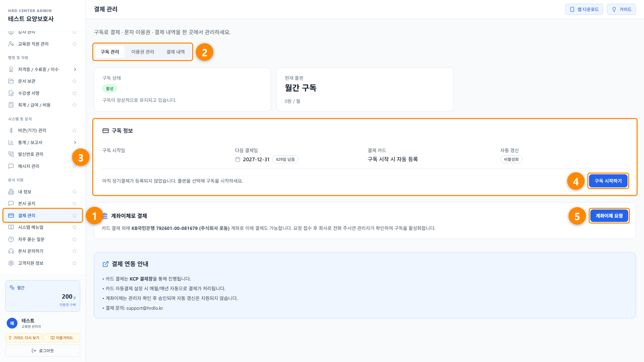Switch to the 구독 관리 tab
This screenshot has width=644, height=362.
[x=110, y=52]
